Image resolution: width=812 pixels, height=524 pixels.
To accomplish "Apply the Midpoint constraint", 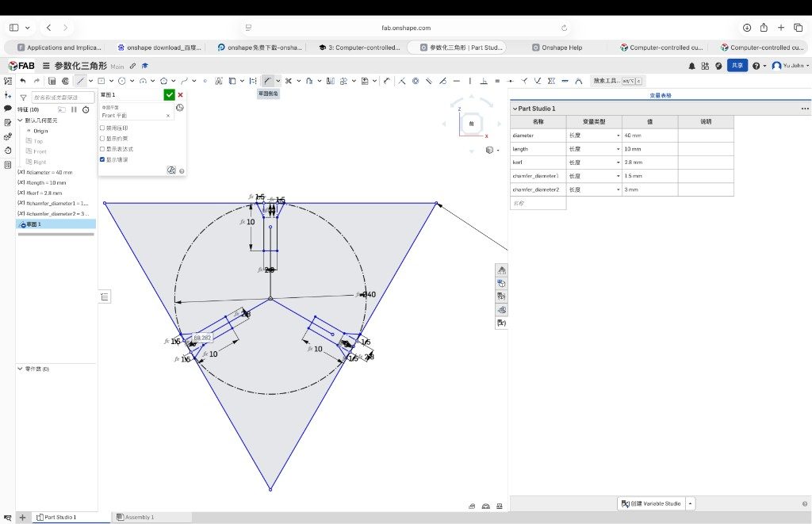I will [511, 81].
